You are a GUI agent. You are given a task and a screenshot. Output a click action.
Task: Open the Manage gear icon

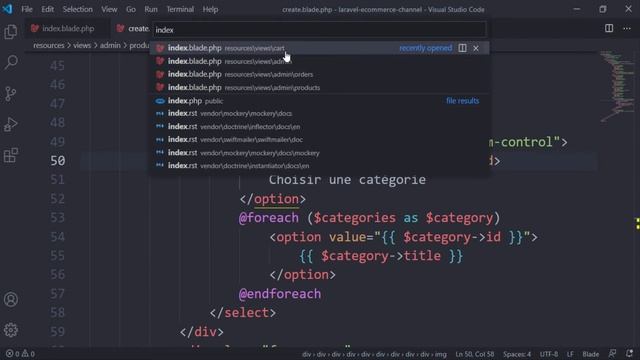pyautogui.click(x=11, y=330)
